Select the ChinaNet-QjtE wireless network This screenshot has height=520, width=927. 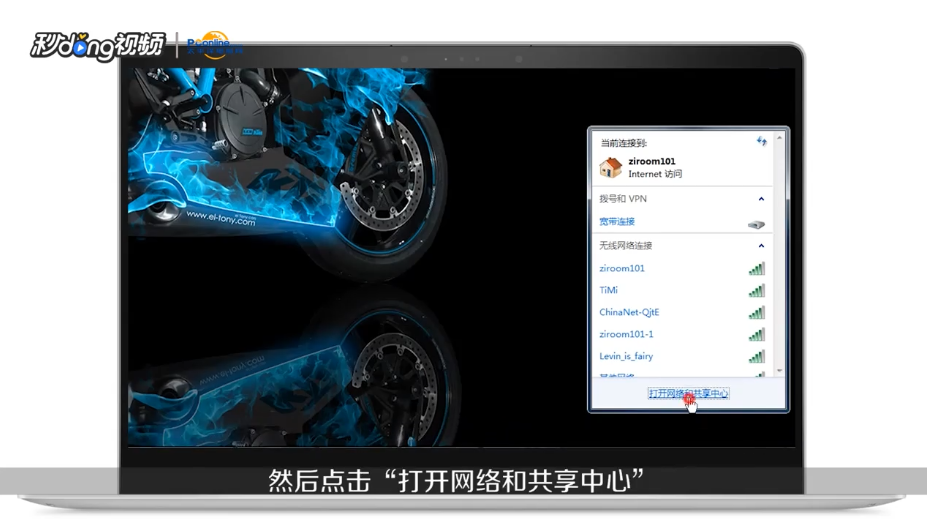(629, 312)
